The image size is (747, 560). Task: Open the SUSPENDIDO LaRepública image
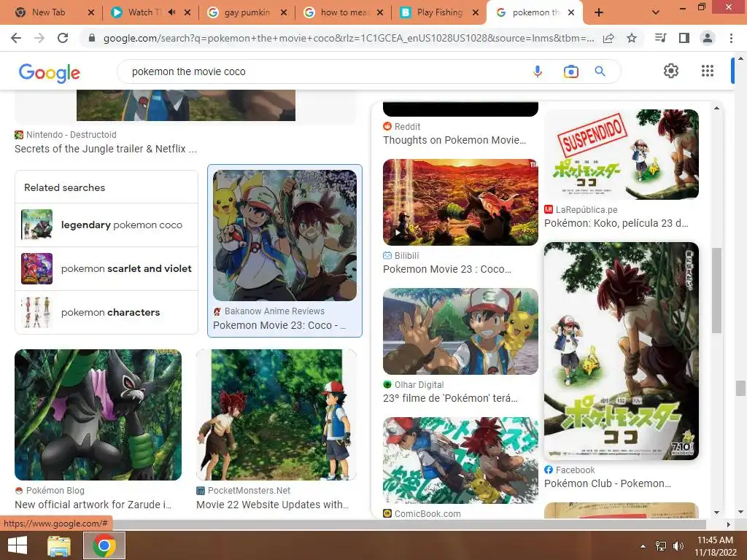click(x=622, y=155)
